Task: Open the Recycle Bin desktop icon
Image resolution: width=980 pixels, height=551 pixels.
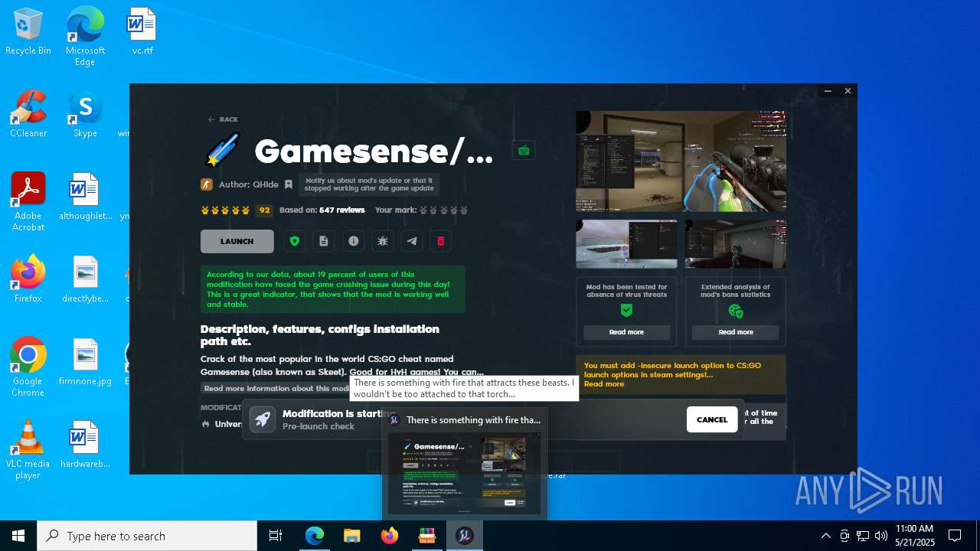Action: [28, 32]
